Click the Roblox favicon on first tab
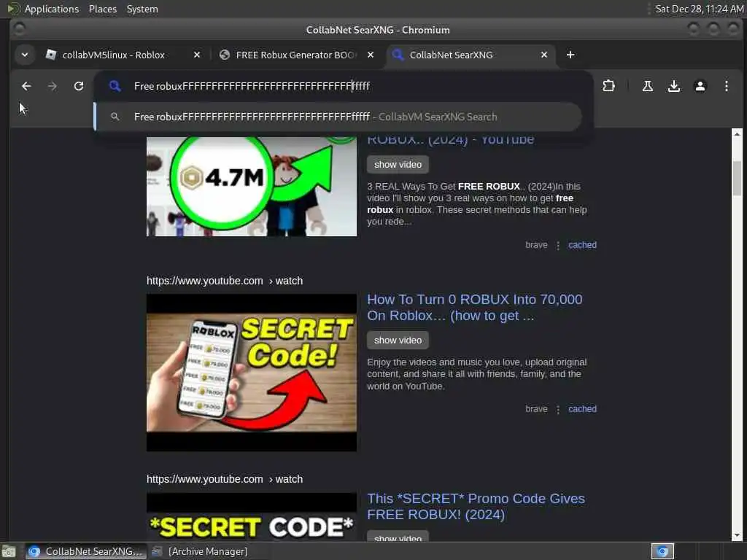Screen dimensions: 747x560 tap(51, 55)
